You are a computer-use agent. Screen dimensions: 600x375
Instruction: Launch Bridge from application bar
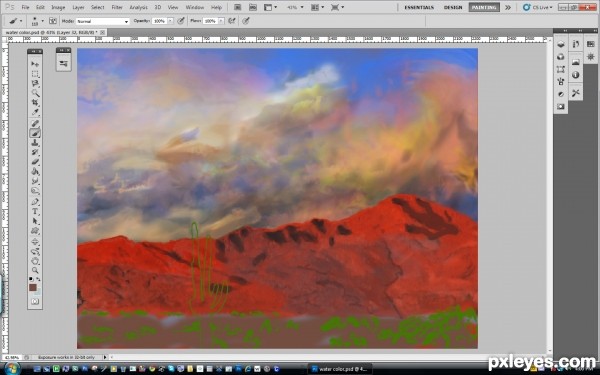coord(237,7)
